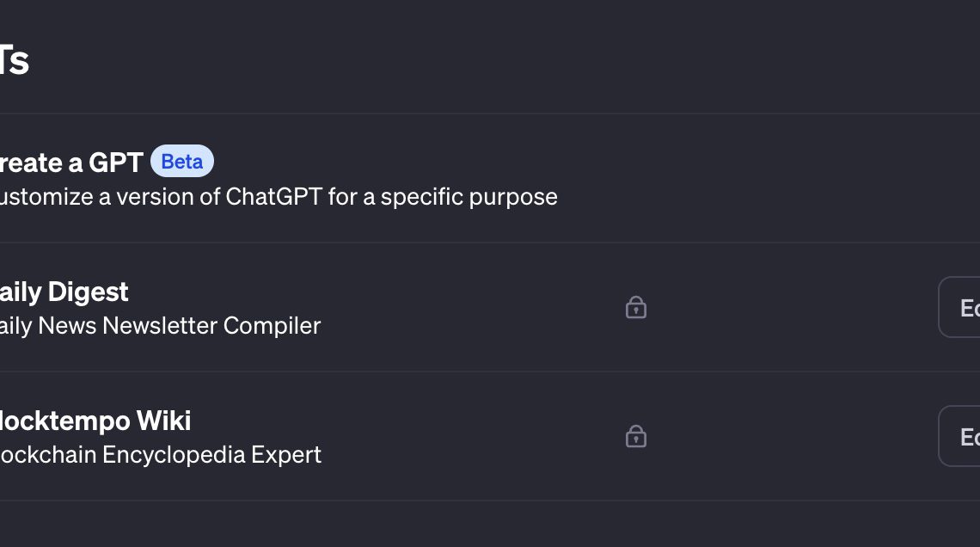Click empty space right of the Beta badge
980x547 pixels.
516,162
